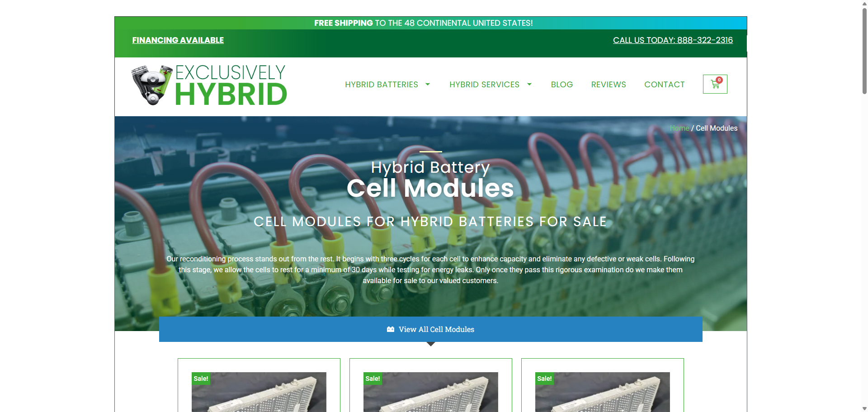Follow the Home breadcrumb link

pyautogui.click(x=679, y=128)
